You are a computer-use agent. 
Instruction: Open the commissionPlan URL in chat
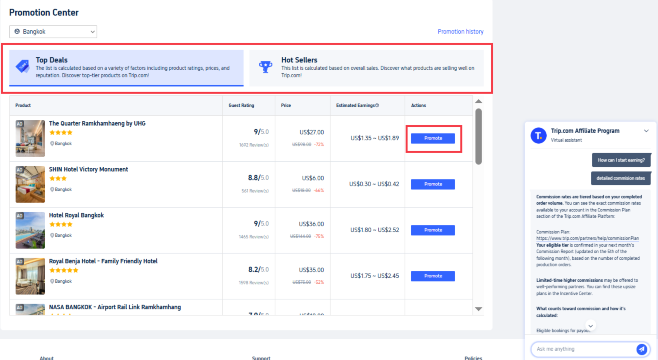588,238
